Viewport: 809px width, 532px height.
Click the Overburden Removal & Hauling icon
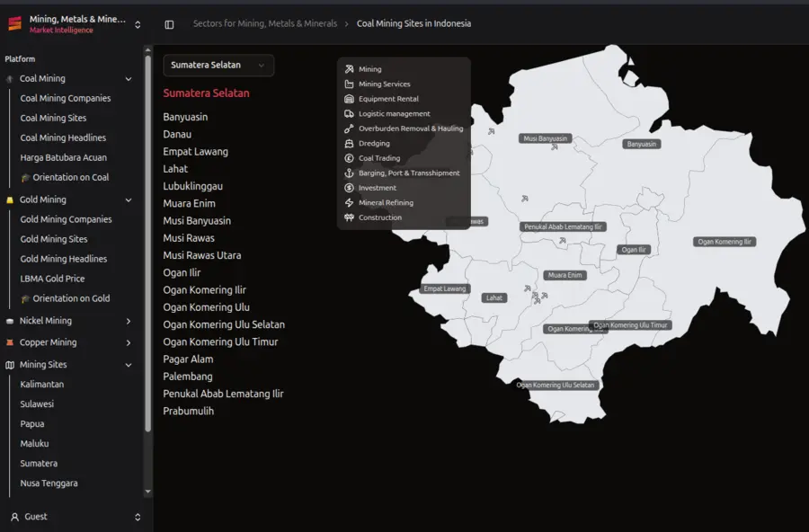[x=350, y=129]
